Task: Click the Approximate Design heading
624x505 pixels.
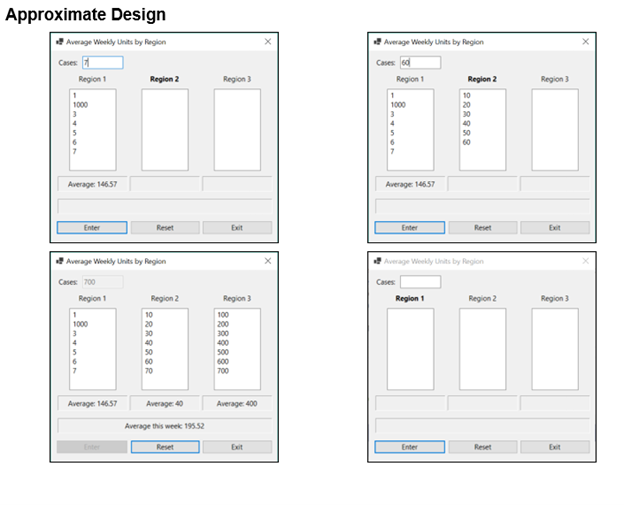Action: (85, 15)
